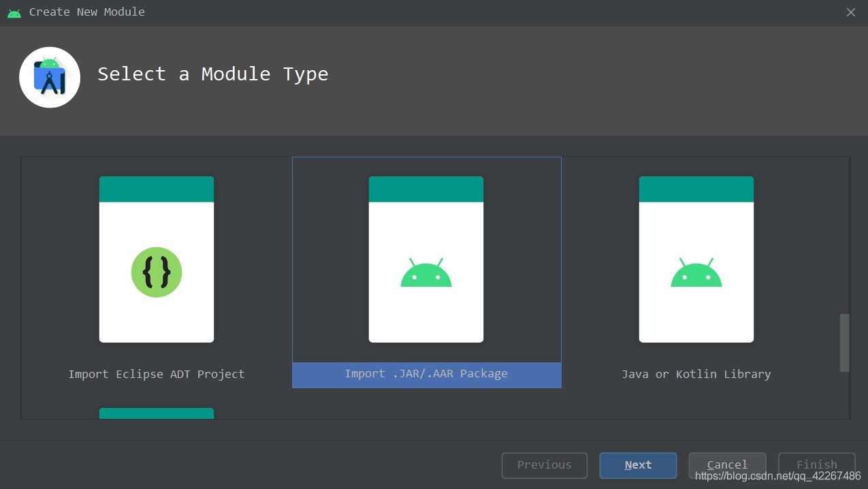Click the Android Studio logo in header
Viewport: 868px width, 489px height.
pyautogui.click(x=50, y=77)
